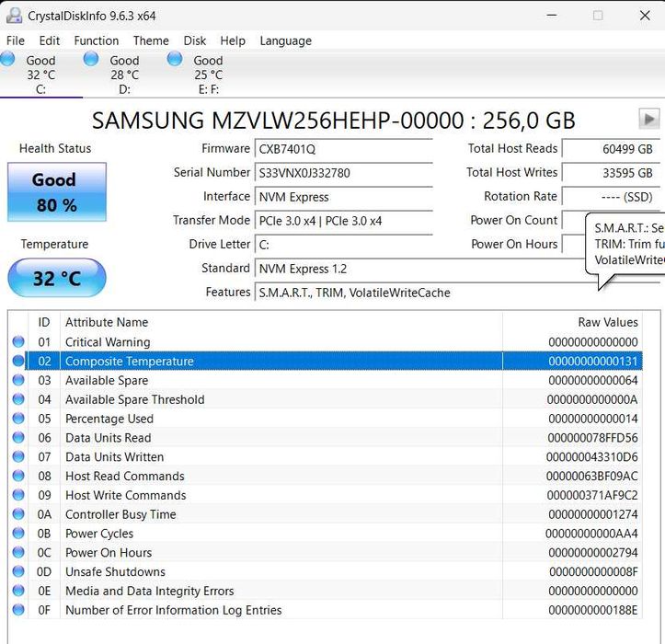Select the Data Units Read attribute name
The width and height of the screenshot is (665, 644).
[109, 438]
